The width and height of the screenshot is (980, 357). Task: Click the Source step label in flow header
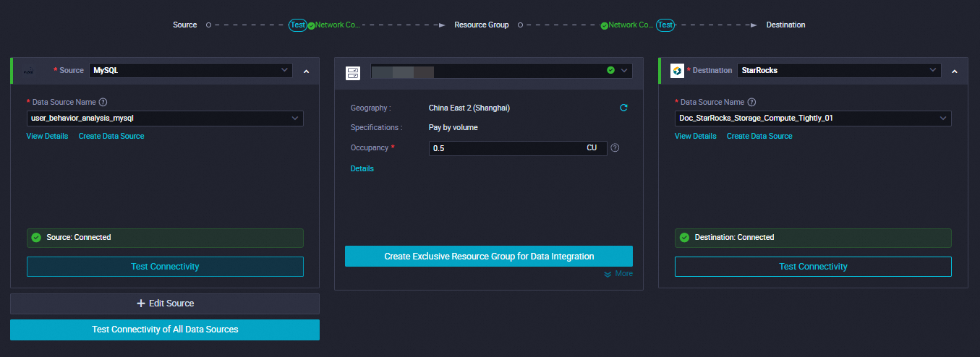click(x=185, y=25)
